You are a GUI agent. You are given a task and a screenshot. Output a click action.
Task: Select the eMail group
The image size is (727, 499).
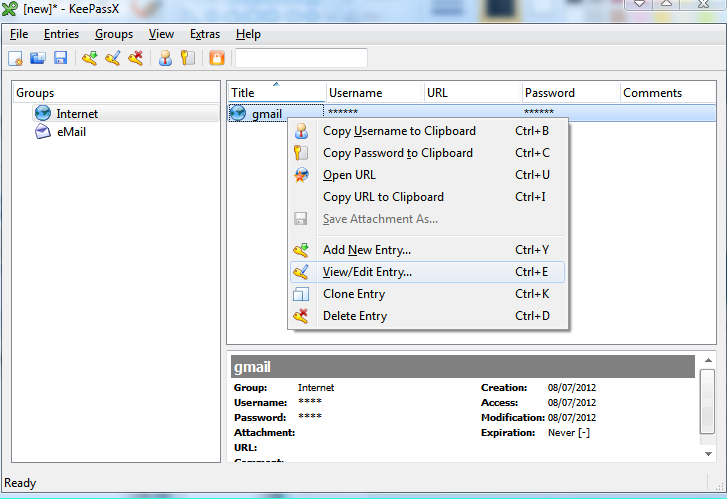click(x=71, y=132)
